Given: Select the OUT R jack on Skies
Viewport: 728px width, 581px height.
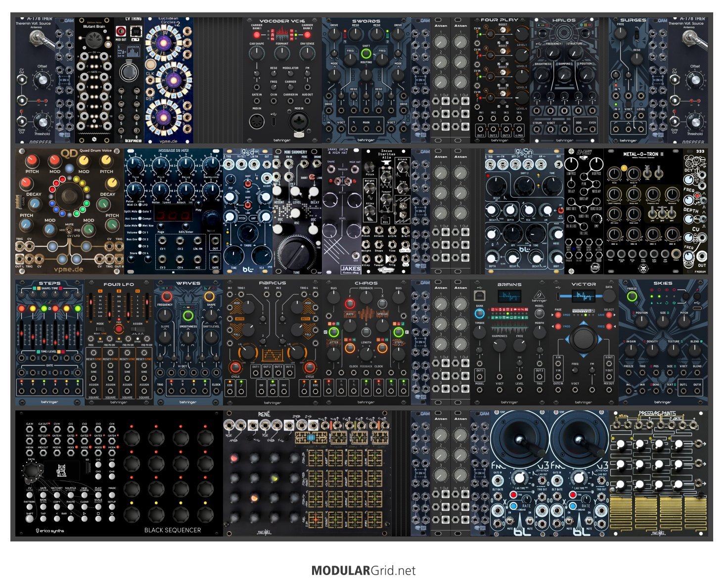Looking at the screenshot, I should click(697, 391).
